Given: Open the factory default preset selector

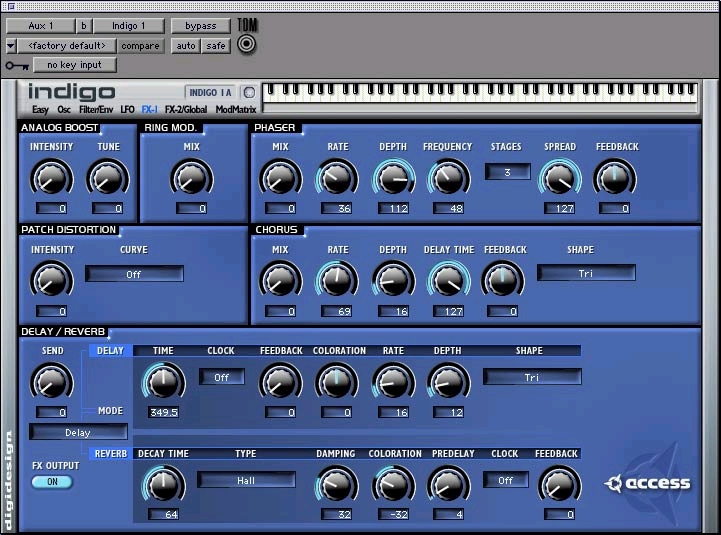Looking at the screenshot, I should pos(67,46).
